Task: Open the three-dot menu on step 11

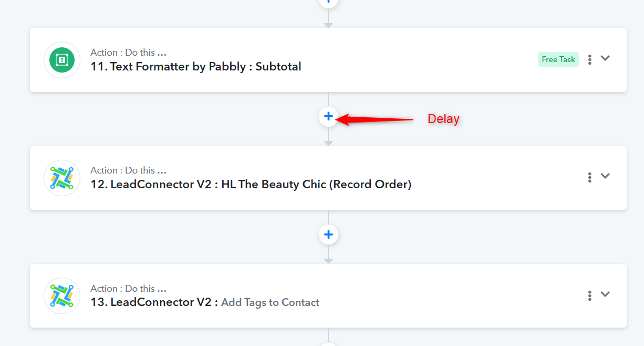Action: pos(590,59)
